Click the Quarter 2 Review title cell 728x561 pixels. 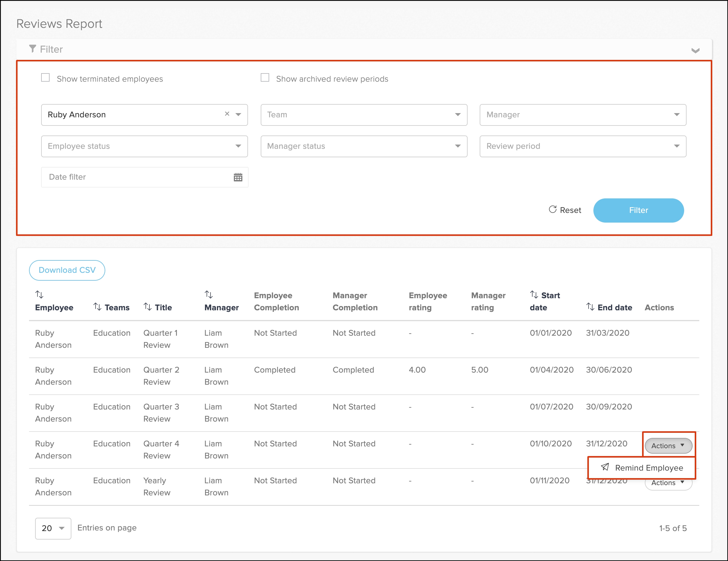[x=161, y=376]
